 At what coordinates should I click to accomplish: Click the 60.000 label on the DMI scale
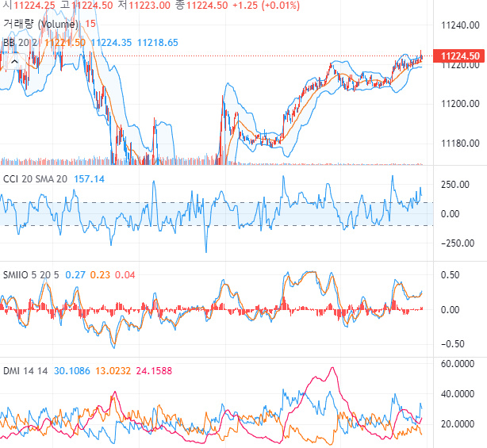coord(456,364)
